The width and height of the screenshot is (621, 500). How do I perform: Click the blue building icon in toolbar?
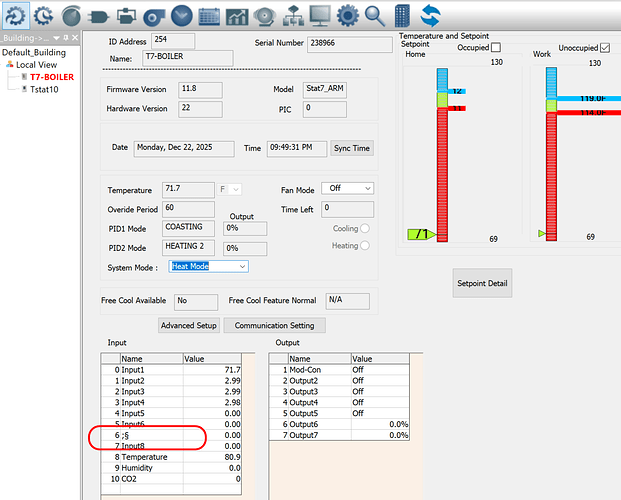tap(402, 15)
